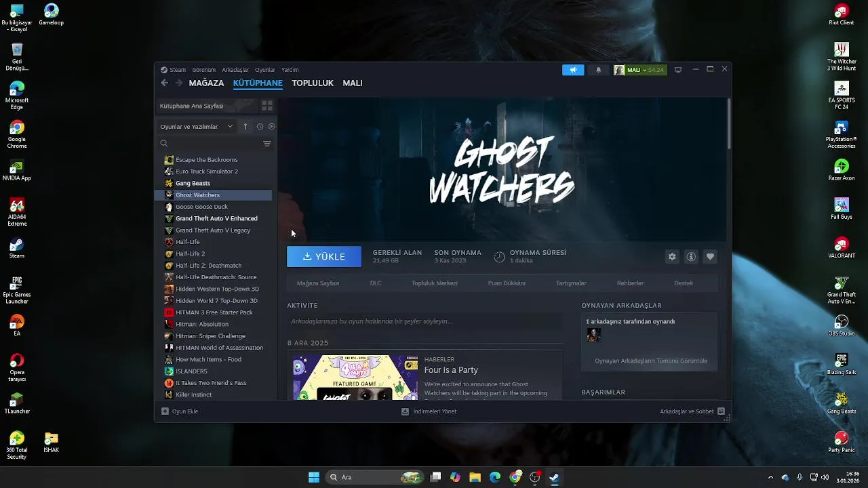
Task: Open the KÜTÜPHANE tab
Action: 258,83
